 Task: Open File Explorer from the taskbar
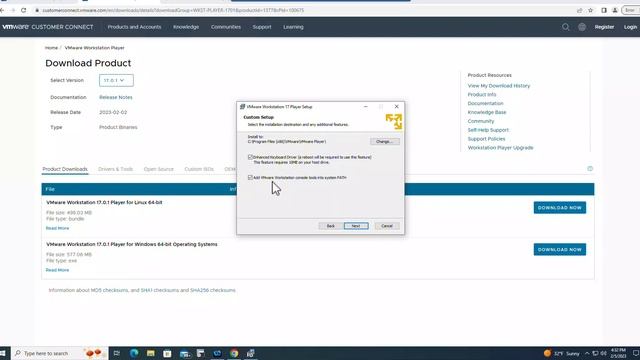pyautogui.click(x=151, y=353)
